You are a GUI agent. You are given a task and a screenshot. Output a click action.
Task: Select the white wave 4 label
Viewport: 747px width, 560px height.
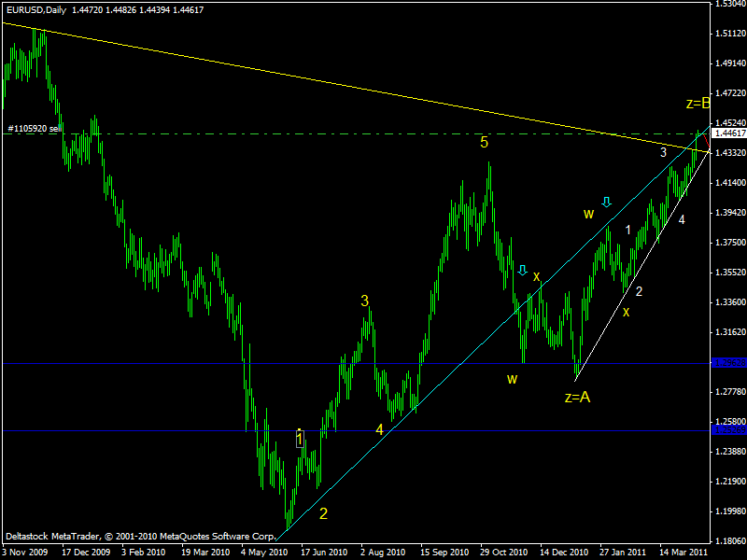pyautogui.click(x=682, y=219)
